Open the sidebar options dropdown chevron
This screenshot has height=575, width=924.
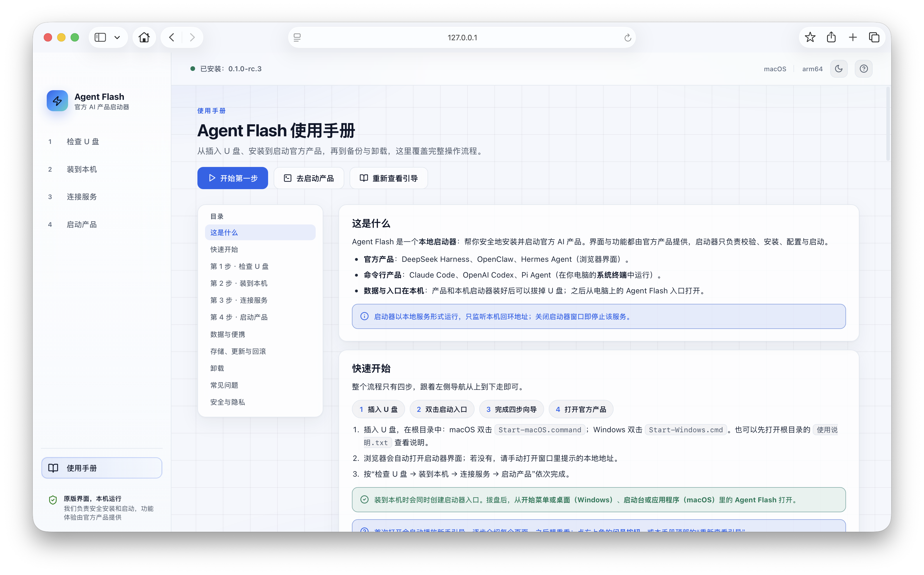point(117,37)
